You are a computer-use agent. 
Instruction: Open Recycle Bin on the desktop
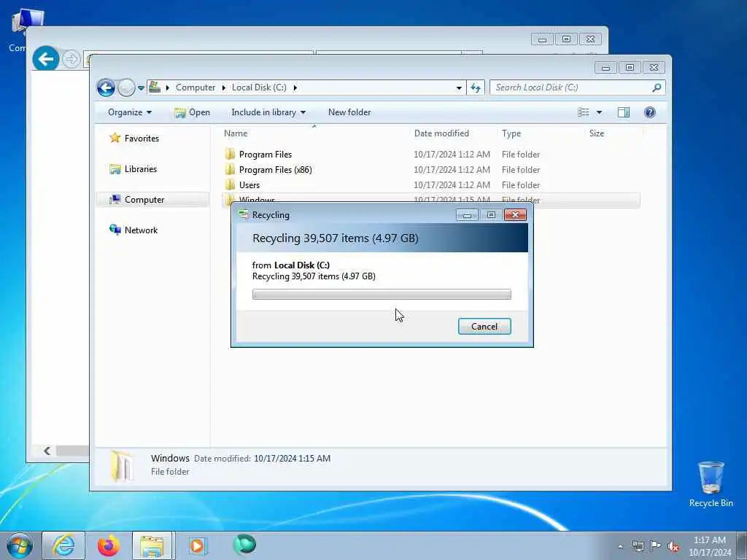[711, 484]
